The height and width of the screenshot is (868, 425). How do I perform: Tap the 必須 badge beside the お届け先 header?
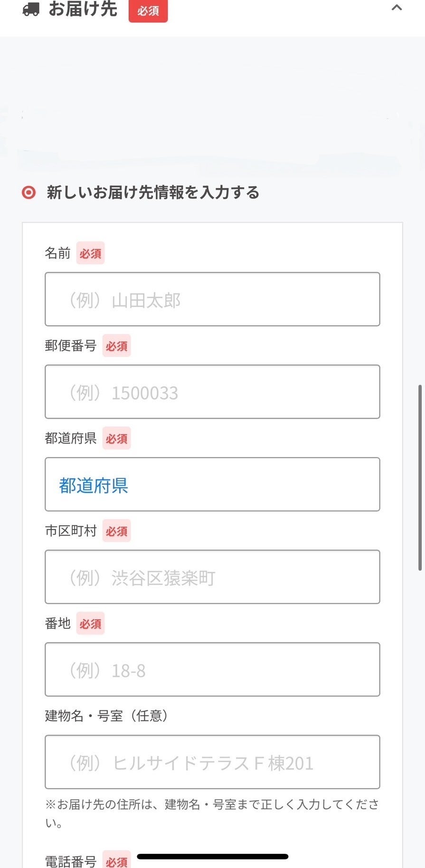[148, 10]
